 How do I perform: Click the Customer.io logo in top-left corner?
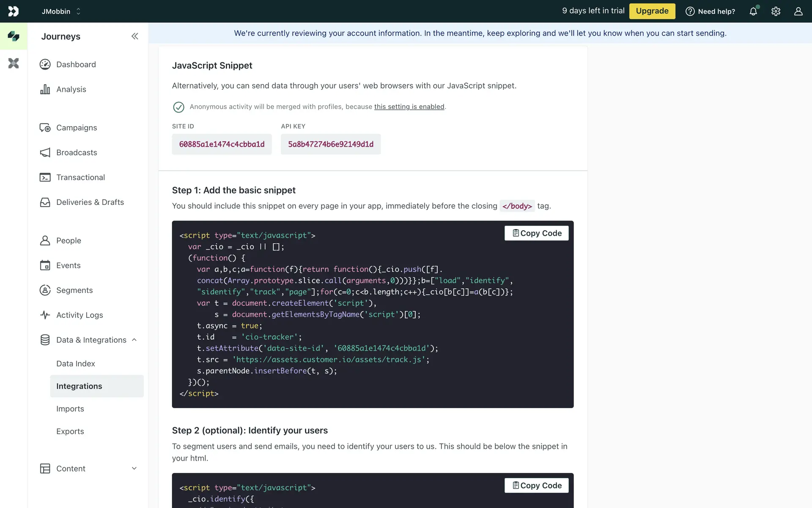pyautogui.click(x=14, y=11)
